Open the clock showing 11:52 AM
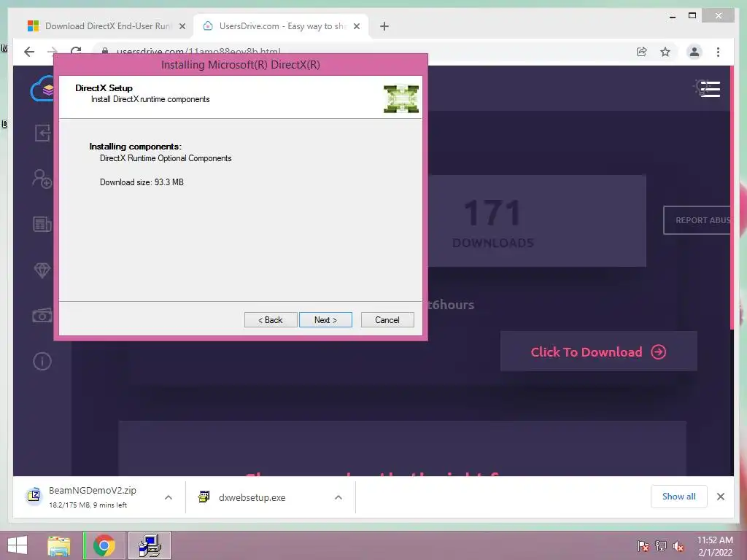The height and width of the screenshot is (560, 747). pos(715,546)
